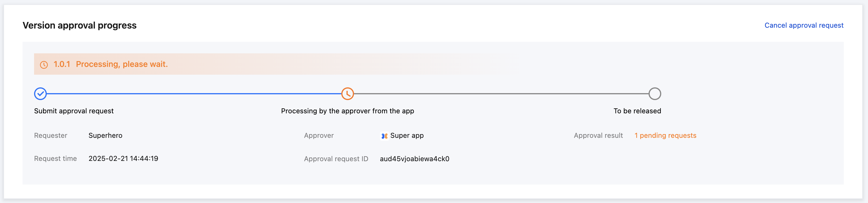This screenshot has width=868, height=203.
Task: Select the Submit approval request step label
Action: 74,111
